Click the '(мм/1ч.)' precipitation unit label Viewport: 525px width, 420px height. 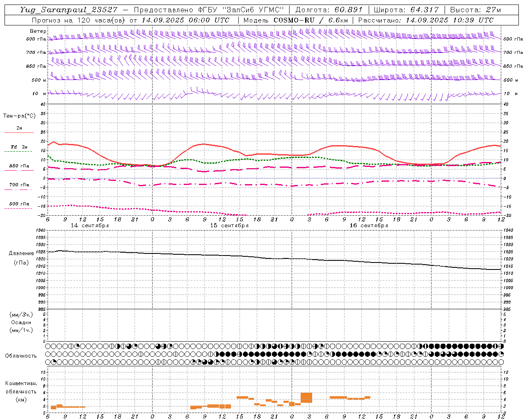tap(21, 330)
